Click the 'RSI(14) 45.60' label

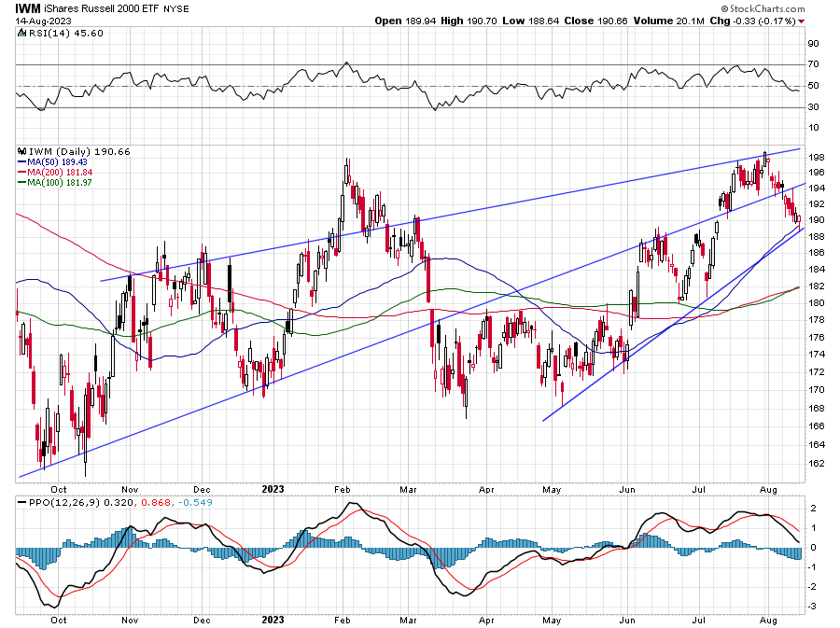pyautogui.click(x=65, y=34)
